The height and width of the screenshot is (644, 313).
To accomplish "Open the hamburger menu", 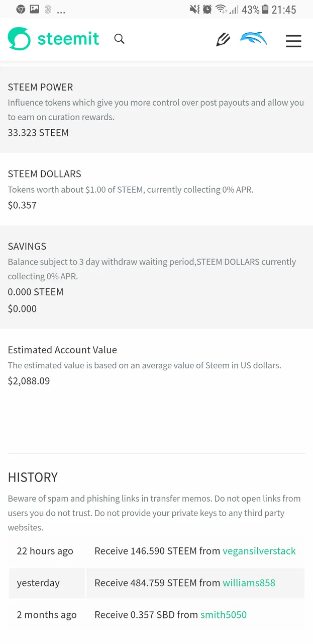I will coord(293,41).
